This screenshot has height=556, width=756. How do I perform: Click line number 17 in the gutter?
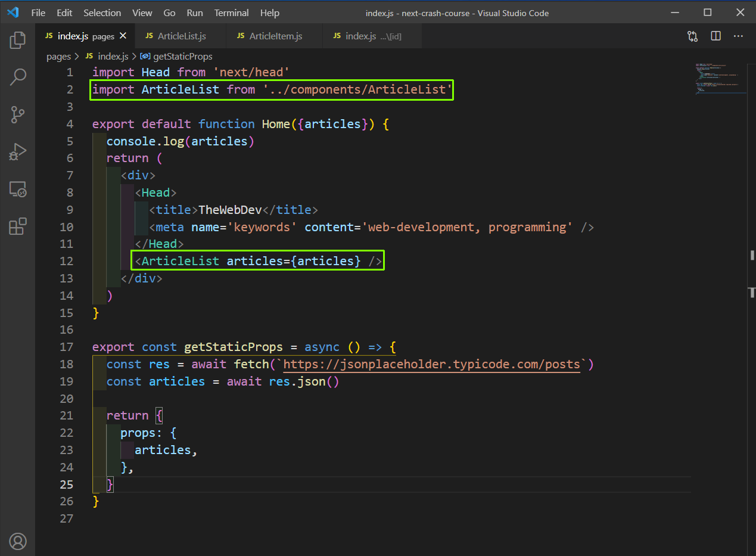click(x=66, y=347)
